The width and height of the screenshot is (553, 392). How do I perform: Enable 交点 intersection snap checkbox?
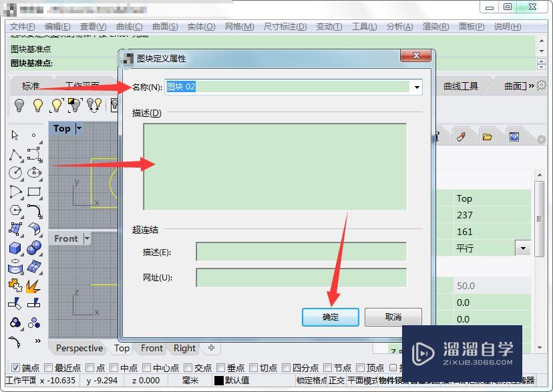point(188,368)
